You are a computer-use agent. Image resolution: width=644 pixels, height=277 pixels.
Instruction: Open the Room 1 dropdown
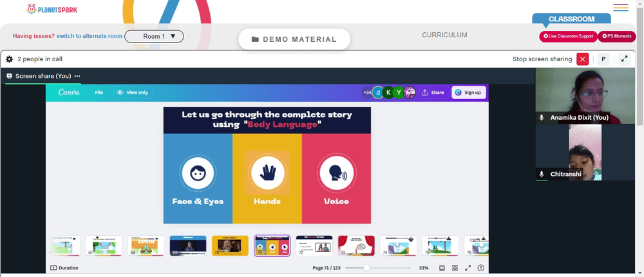pos(154,36)
